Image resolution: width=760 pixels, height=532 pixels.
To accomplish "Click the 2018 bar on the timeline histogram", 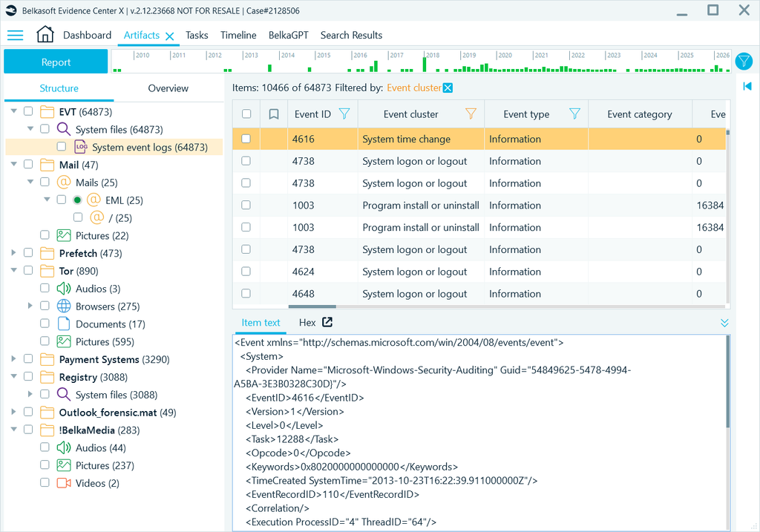I will [x=425, y=65].
